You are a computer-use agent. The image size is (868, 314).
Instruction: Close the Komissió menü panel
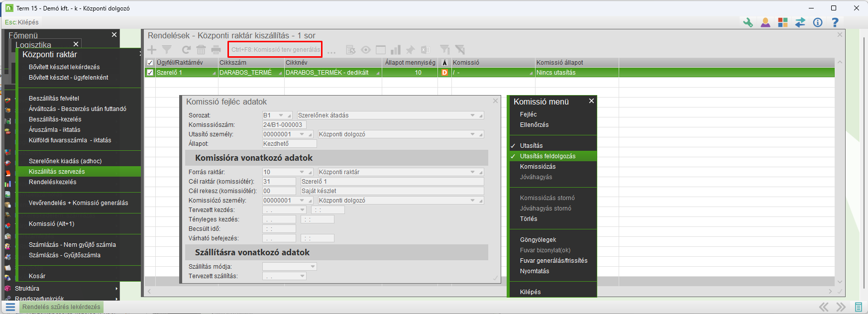pyautogui.click(x=591, y=101)
